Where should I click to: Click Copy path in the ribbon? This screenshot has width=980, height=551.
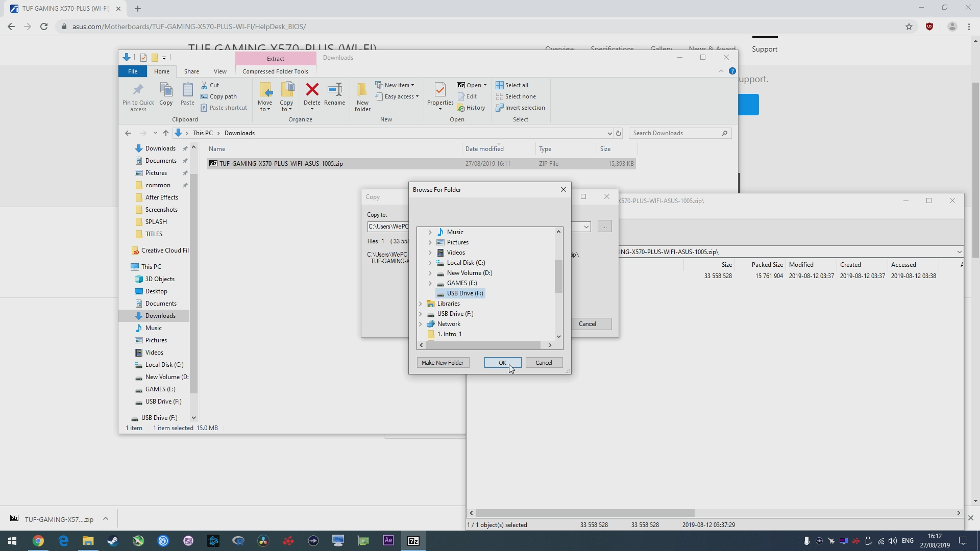pos(218,96)
